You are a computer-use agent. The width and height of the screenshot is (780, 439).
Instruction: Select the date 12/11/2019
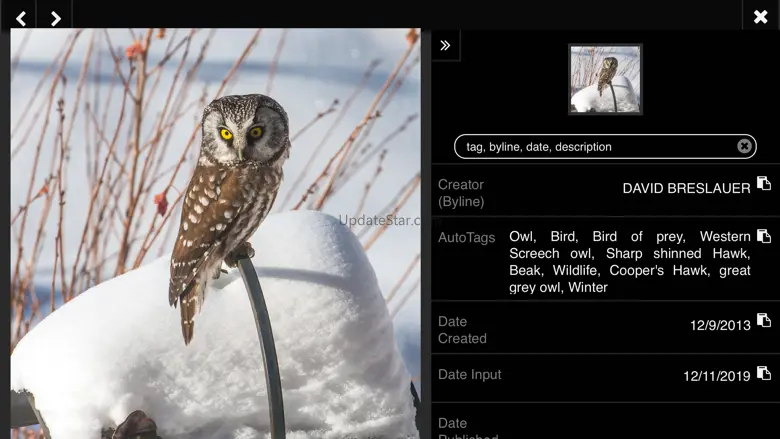pyautogui.click(x=716, y=376)
